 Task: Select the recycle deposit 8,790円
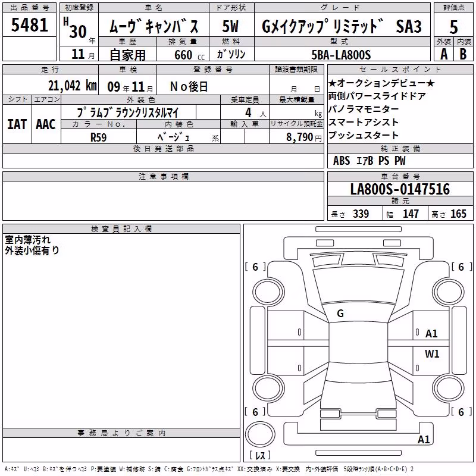tap(304, 137)
